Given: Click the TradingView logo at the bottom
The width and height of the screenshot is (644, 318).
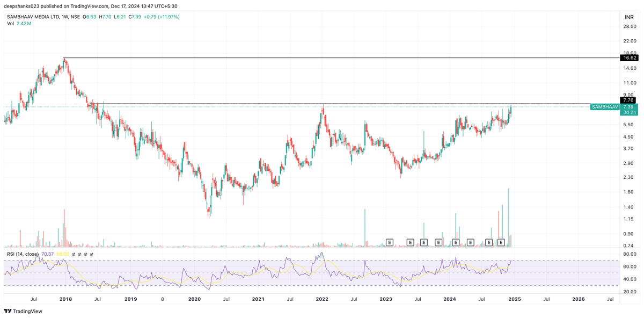Looking at the screenshot, I should coord(23,311).
